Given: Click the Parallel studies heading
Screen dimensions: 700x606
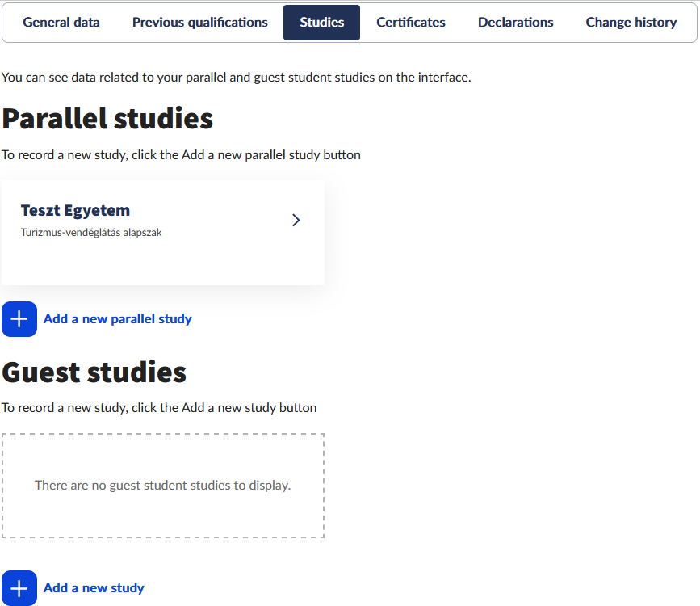Looking at the screenshot, I should 107,119.
